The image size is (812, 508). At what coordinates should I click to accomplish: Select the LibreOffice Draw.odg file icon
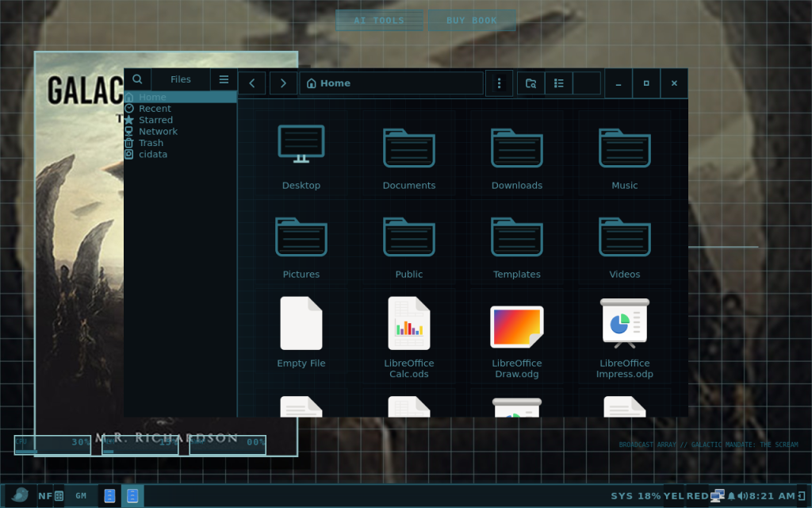[x=517, y=326]
